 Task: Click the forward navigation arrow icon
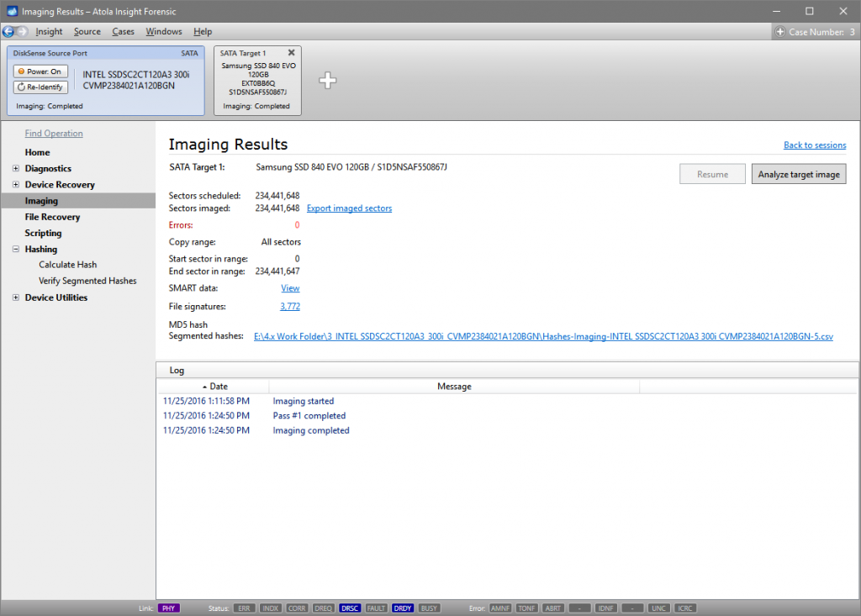[x=20, y=30]
